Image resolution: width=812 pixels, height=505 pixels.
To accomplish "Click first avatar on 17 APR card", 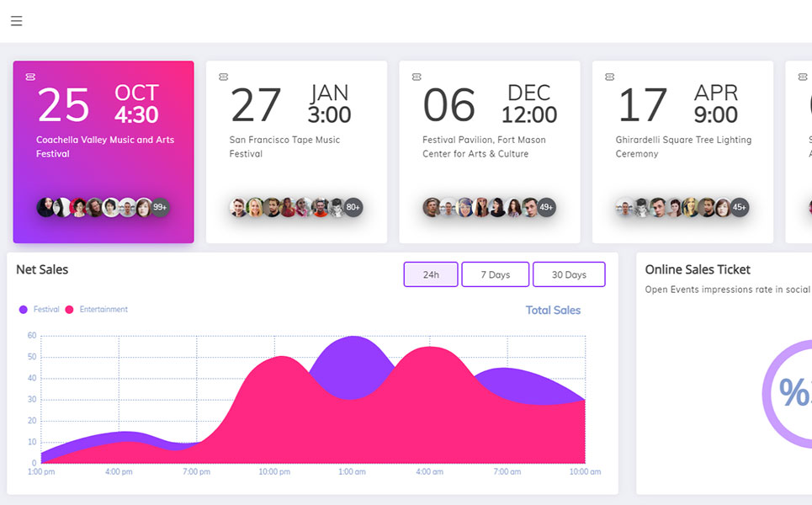I will [x=625, y=207].
